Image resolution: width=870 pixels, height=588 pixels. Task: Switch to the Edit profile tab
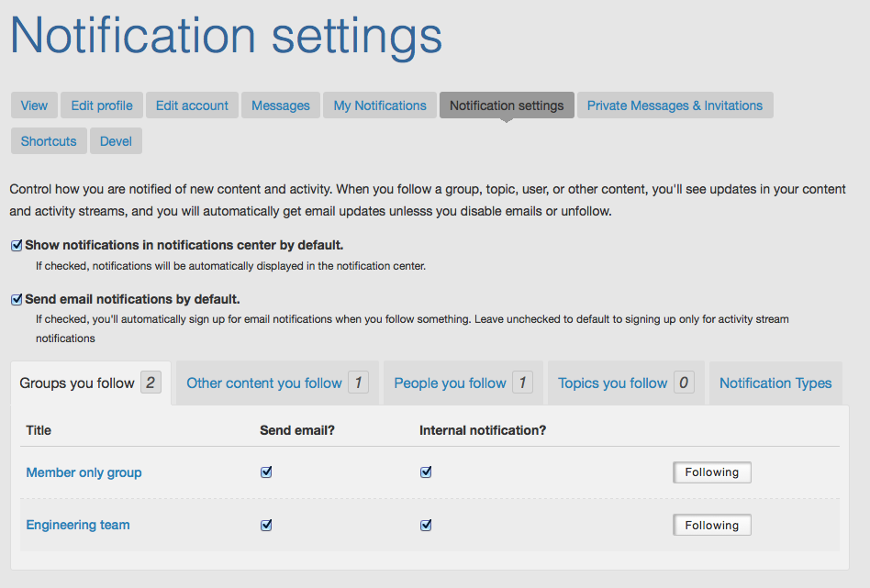click(x=101, y=105)
